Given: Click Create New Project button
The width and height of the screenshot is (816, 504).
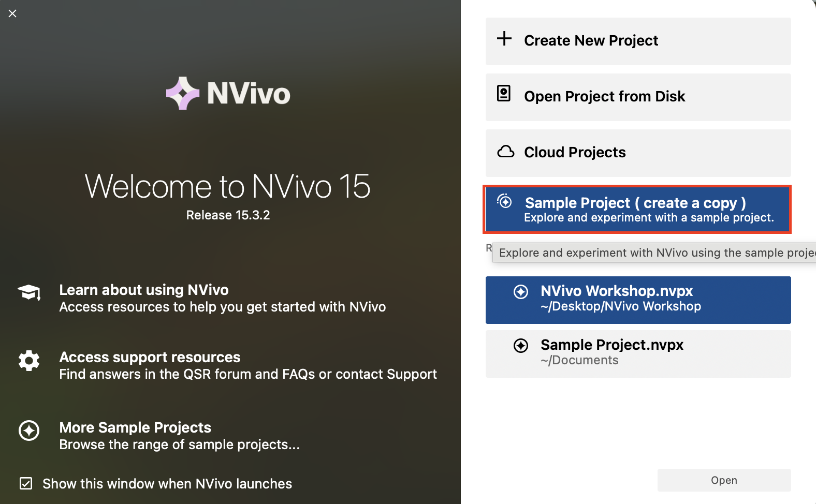Looking at the screenshot, I should point(638,41).
